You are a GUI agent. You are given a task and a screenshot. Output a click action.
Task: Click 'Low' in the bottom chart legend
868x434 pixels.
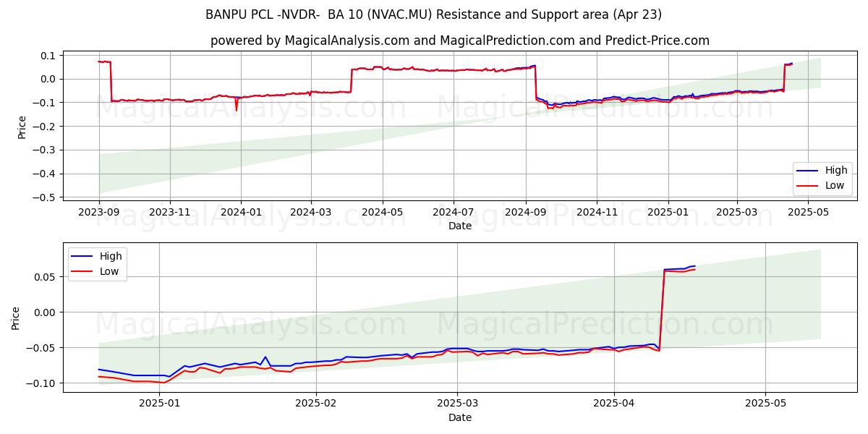click(x=110, y=271)
